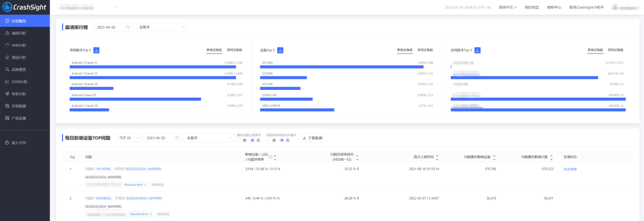Image resolution: width=644 pixels, height=221 pixels.
Task: Sort by 影响设备 / 占比 column
Action: pyautogui.click(x=275, y=157)
